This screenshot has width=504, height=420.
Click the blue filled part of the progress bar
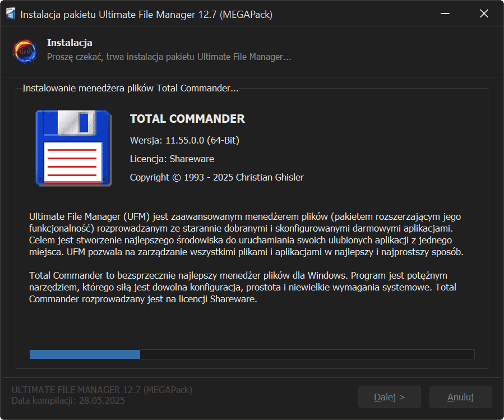(84, 354)
